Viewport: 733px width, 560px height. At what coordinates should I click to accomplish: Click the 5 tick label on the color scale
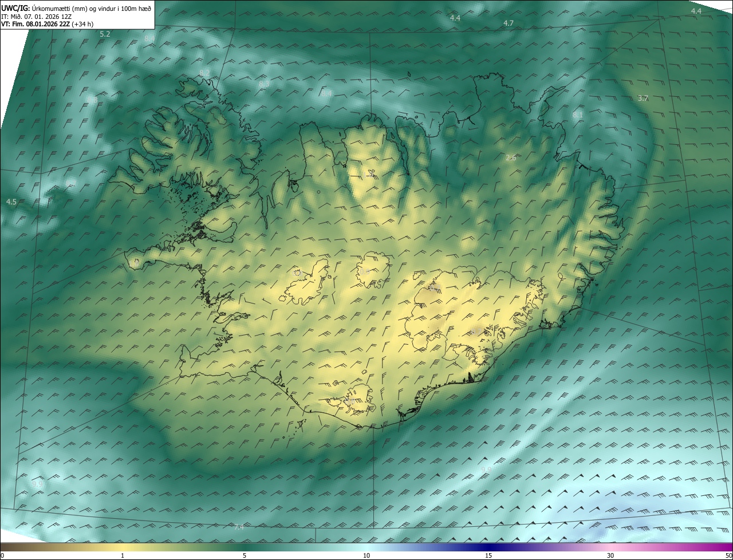tap(245, 556)
